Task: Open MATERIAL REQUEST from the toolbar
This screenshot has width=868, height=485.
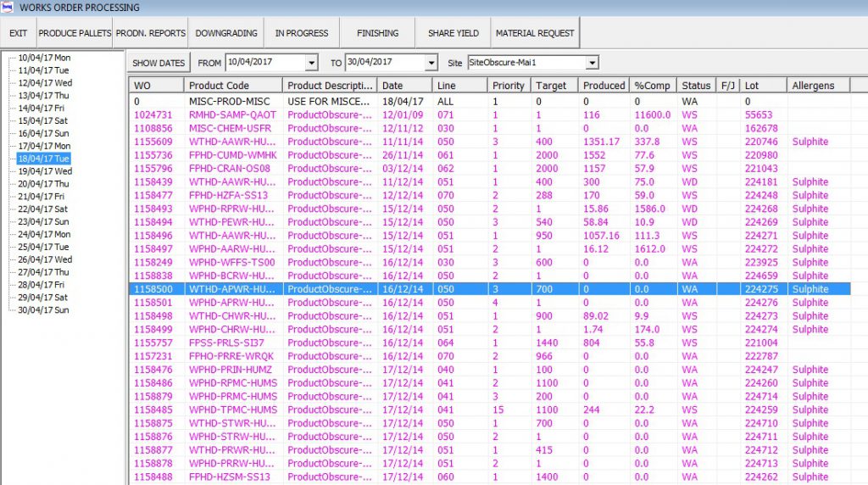Action: pyautogui.click(x=534, y=33)
